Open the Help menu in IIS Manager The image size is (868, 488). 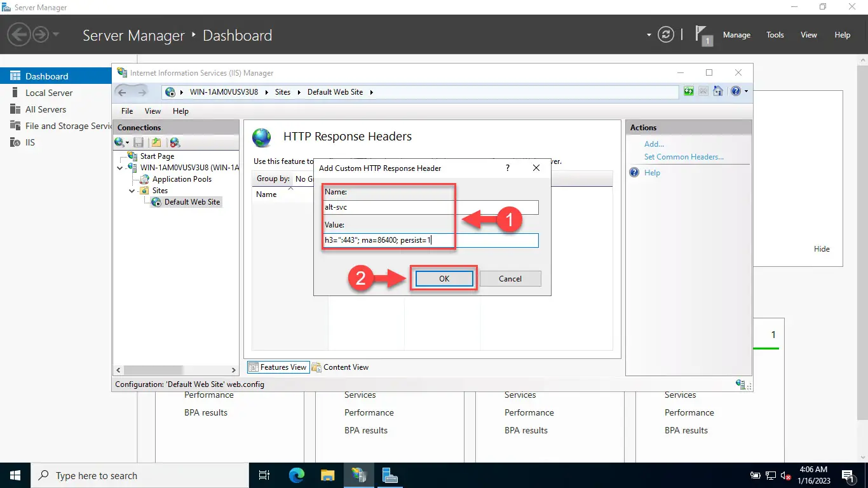[180, 111]
